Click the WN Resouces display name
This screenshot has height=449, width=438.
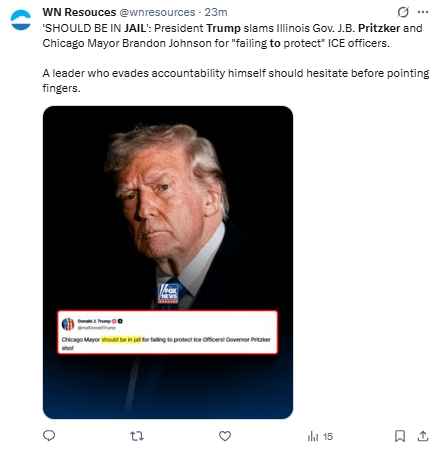pyautogui.click(x=79, y=12)
